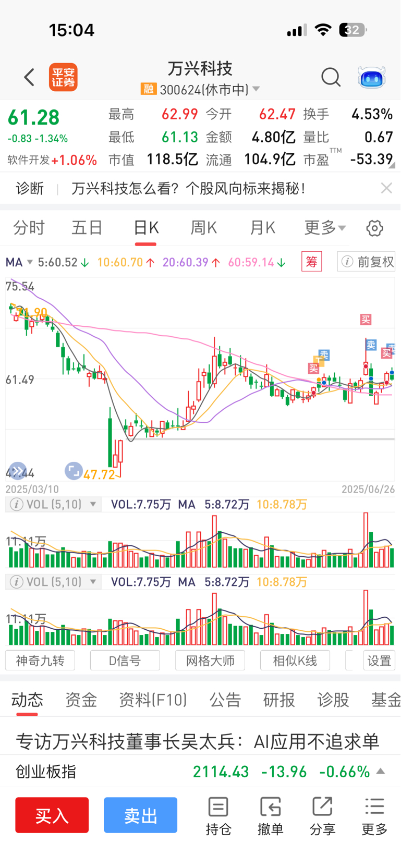Tap the 2025/06/26 chart end date
The height and width of the screenshot is (868, 401).
tap(368, 489)
